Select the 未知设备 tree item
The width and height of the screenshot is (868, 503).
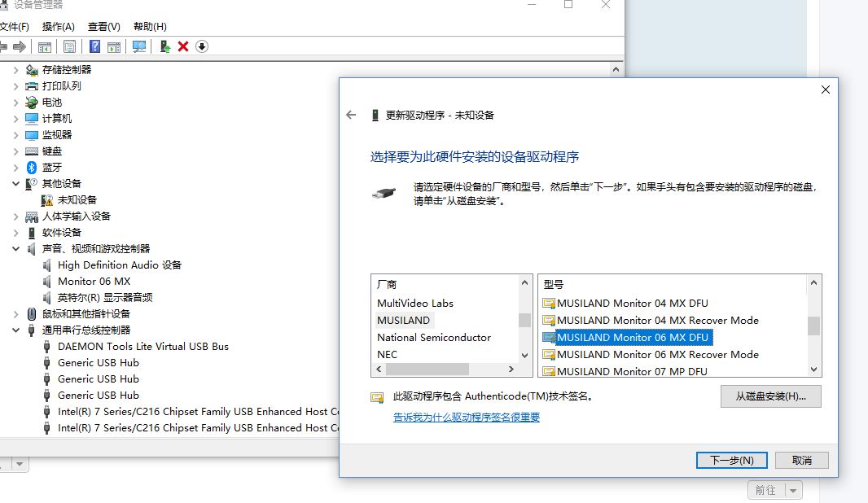77,199
